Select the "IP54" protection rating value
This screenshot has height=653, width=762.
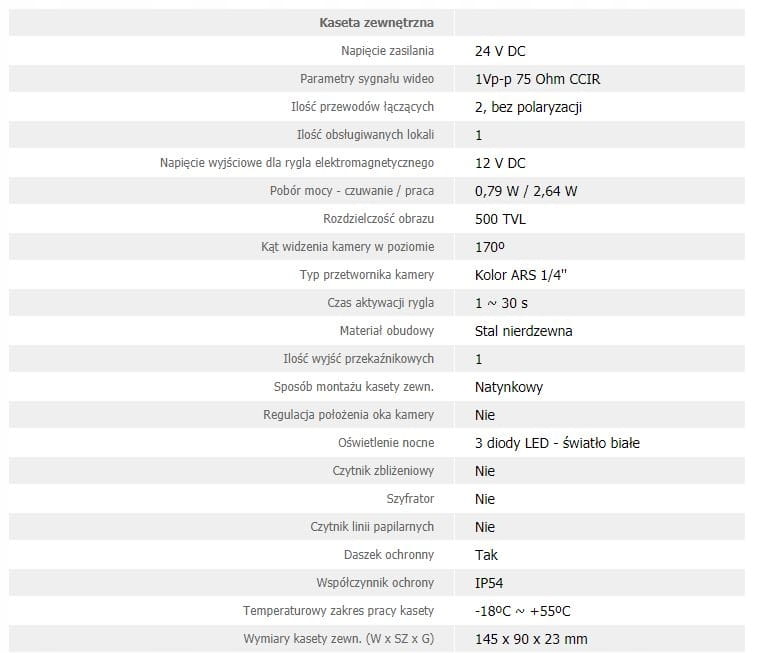click(x=490, y=582)
